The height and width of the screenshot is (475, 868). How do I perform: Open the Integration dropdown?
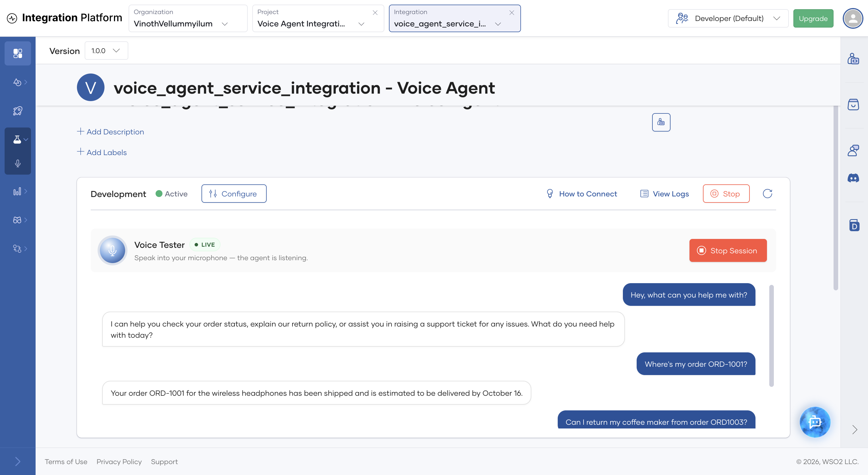tap(455, 18)
